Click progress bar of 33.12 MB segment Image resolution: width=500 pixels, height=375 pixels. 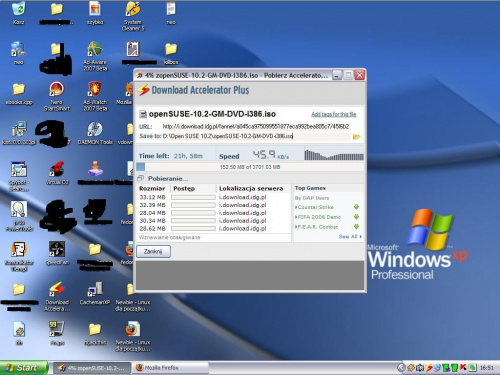[x=193, y=197]
